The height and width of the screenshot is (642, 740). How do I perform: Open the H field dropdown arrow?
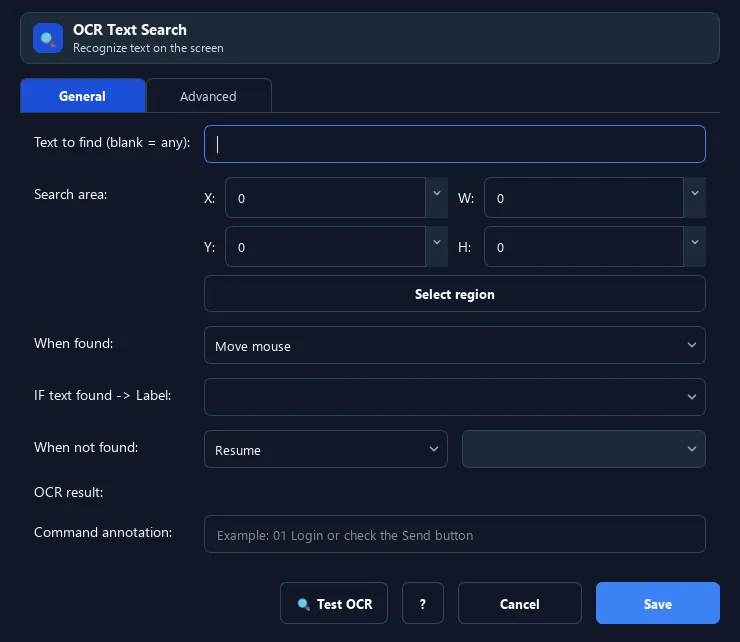(x=695, y=247)
